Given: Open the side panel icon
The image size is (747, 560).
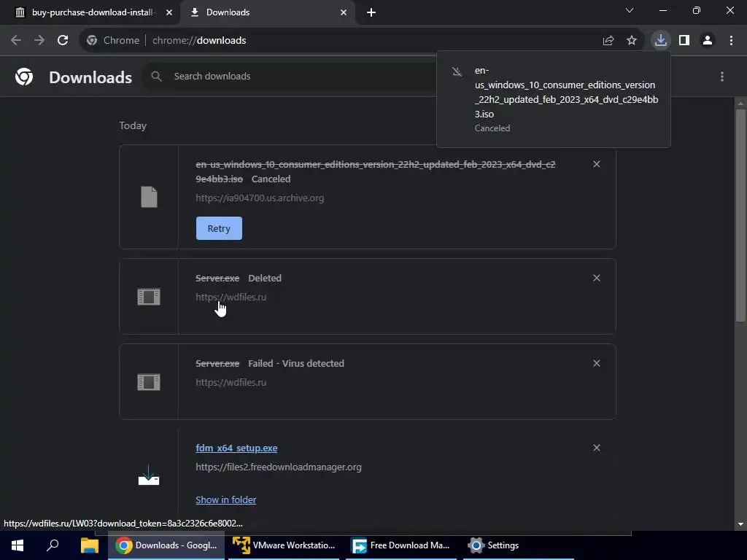Looking at the screenshot, I should click(684, 41).
